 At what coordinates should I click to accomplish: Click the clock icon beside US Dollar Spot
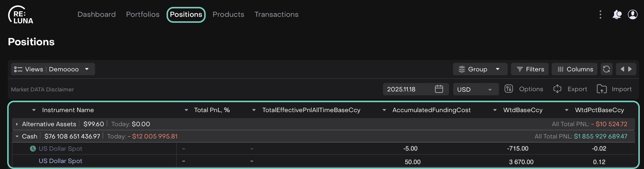pos(33,149)
